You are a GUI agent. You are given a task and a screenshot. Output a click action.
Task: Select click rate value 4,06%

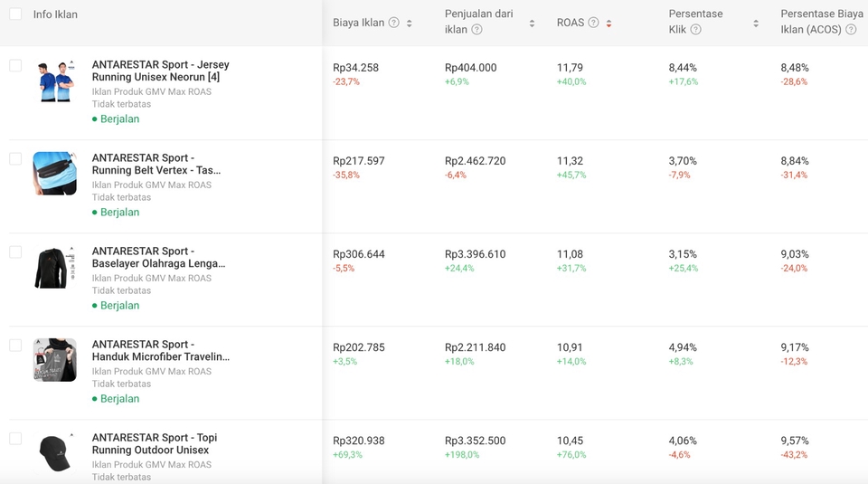[x=684, y=441]
